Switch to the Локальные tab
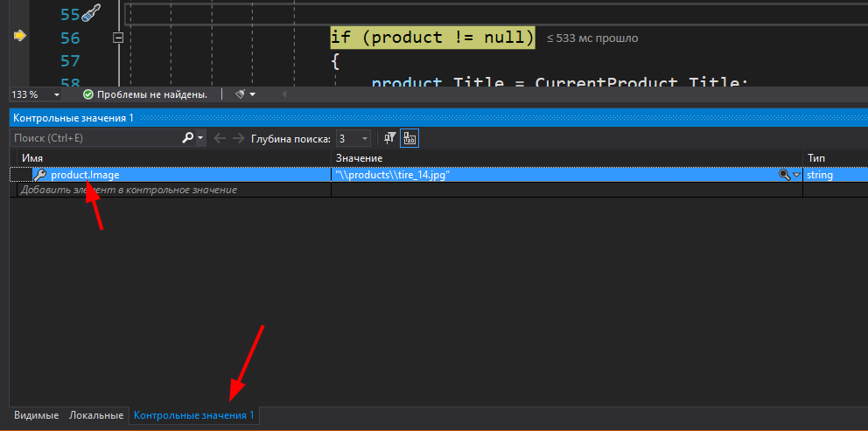 point(96,415)
